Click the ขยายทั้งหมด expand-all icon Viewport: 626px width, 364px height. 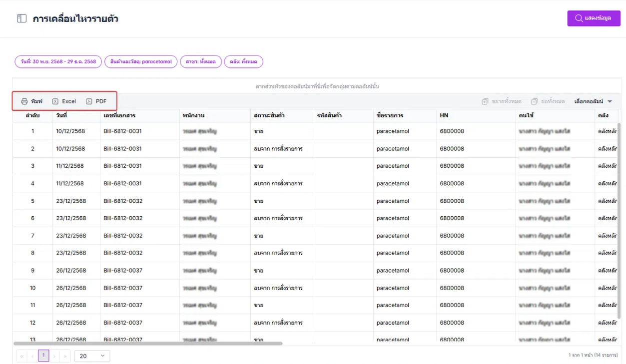click(x=485, y=101)
